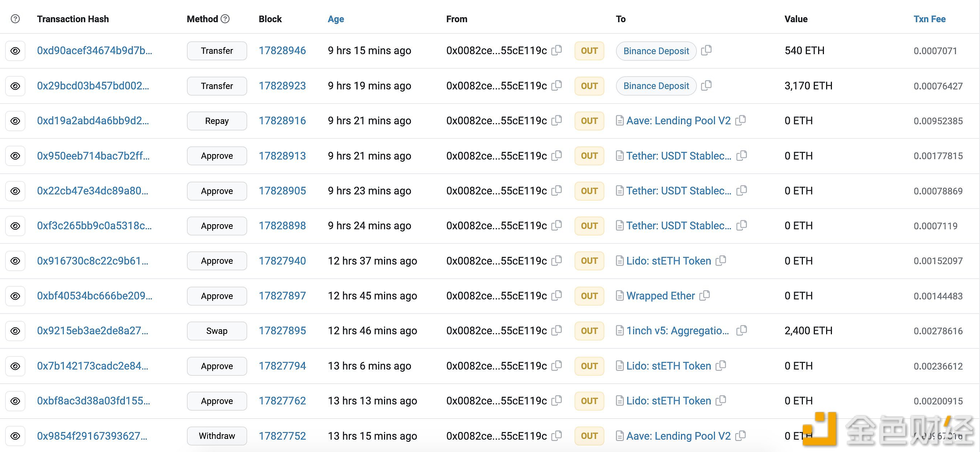The height and width of the screenshot is (452, 980).
Task: Select the 0.00952385 transaction fee
Action: click(938, 121)
